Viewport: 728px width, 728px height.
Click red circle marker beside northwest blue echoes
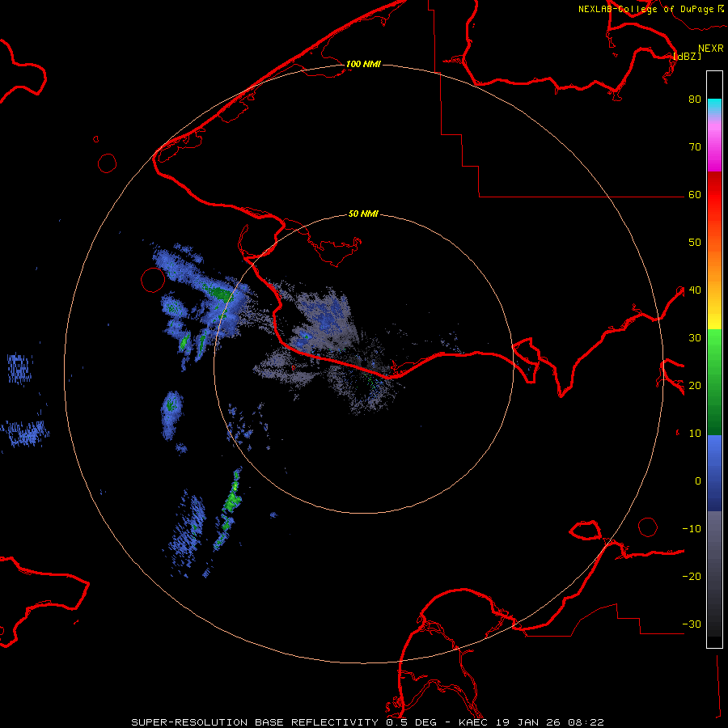point(153,280)
